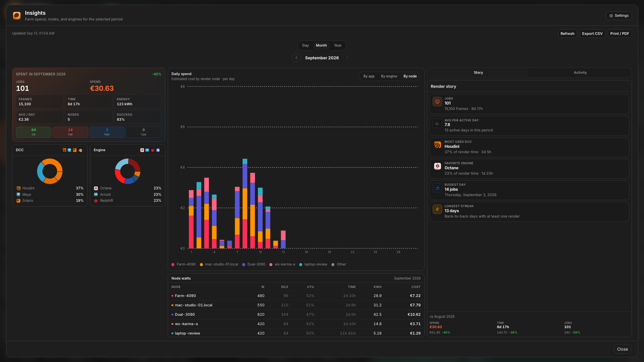Switch period to Year
The width and height of the screenshot is (644, 362).
338,46
